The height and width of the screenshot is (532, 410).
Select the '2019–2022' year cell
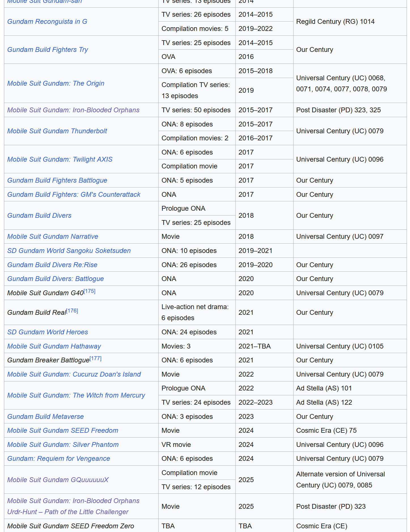[x=264, y=29]
